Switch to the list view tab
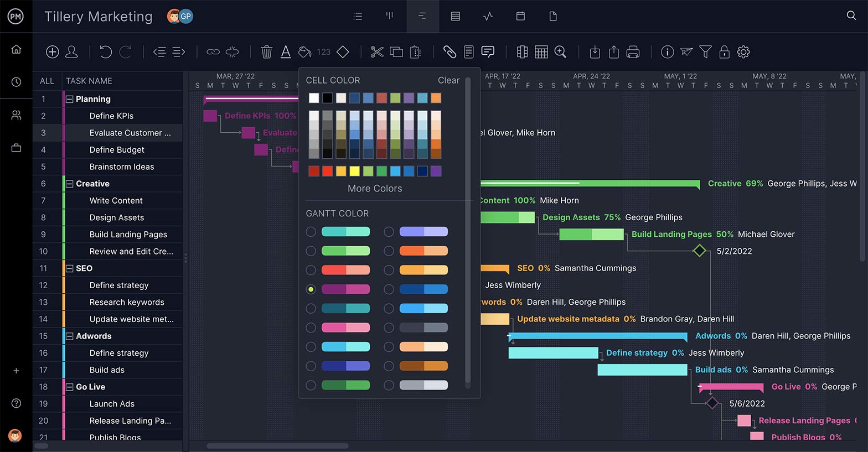 (358, 17)
